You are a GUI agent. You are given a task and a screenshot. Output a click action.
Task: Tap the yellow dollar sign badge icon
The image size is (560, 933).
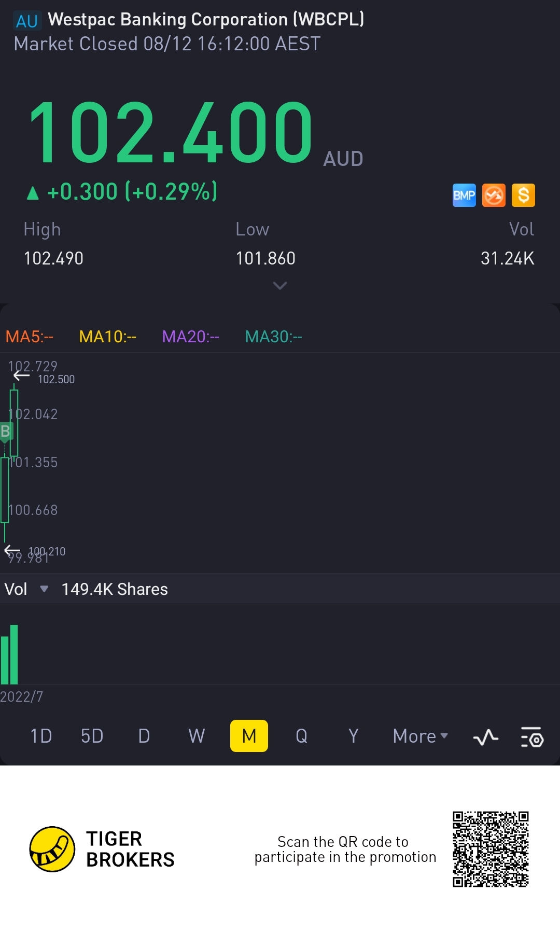click(x=523, y=196)
